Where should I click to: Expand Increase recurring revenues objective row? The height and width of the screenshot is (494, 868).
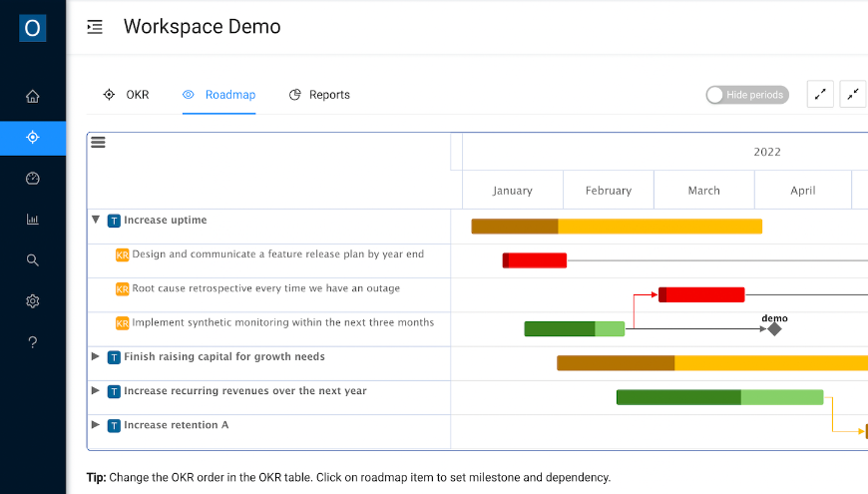tap(96, 391)
